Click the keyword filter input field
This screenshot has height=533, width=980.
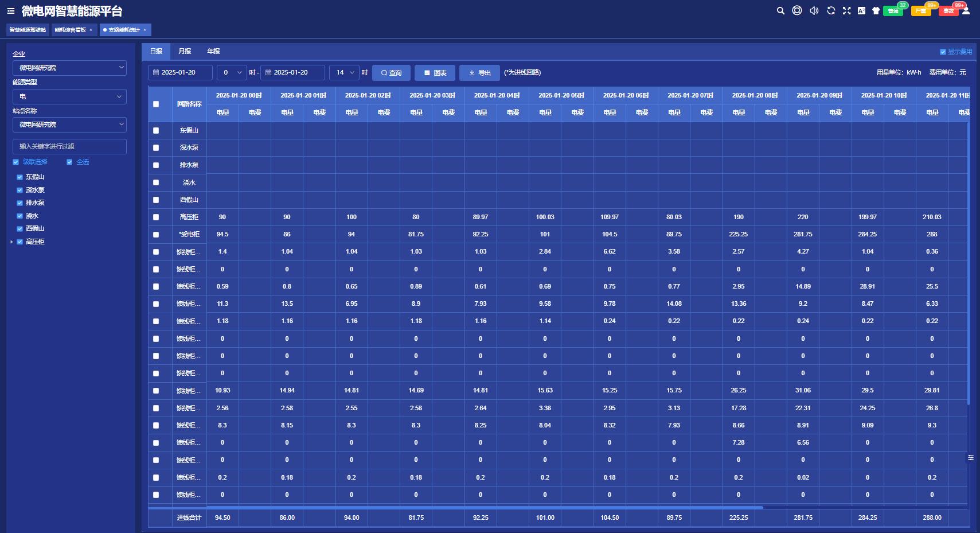(x=69, y=146)
